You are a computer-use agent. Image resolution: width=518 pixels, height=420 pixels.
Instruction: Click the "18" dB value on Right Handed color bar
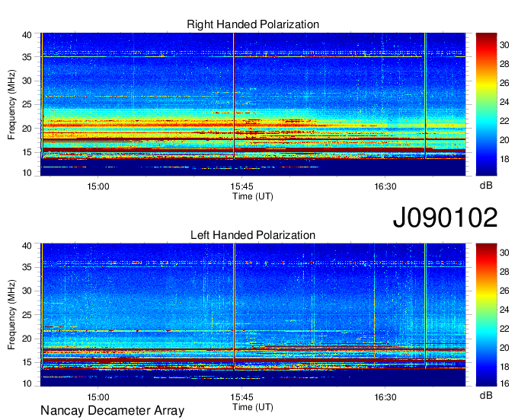(504, 159)
